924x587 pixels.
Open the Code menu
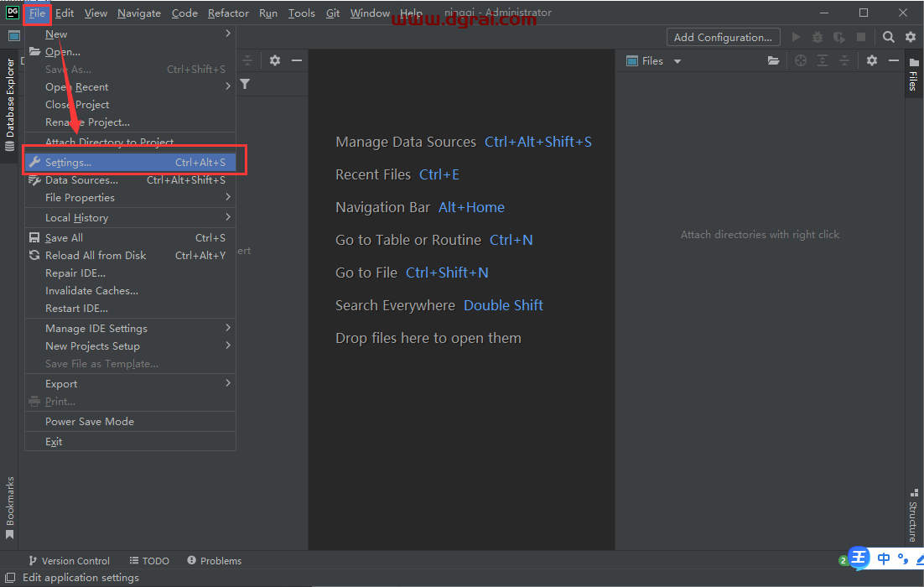[184, 13]
